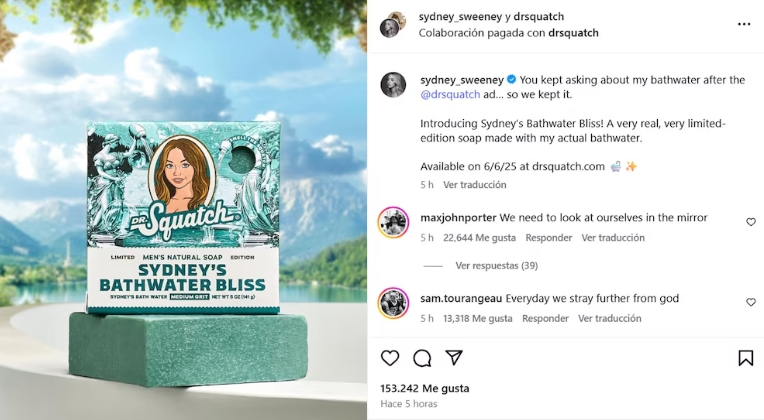Like sam.tourangeau's comment heart

pos(751,303)
